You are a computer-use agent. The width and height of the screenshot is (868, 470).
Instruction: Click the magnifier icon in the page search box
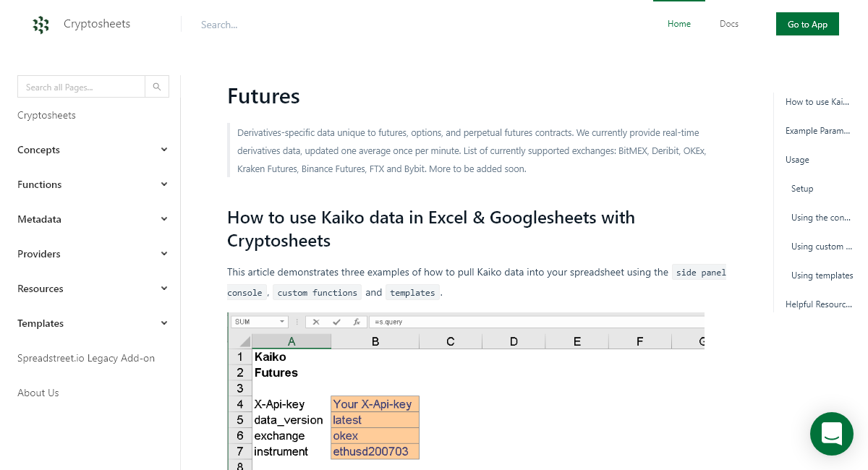coord(156,86)
